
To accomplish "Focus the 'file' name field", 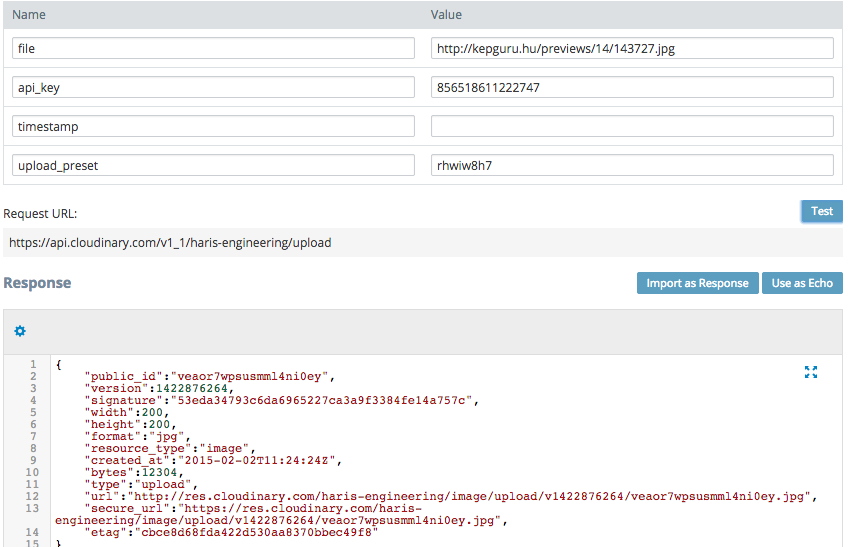I will click(x=213, y=48).
